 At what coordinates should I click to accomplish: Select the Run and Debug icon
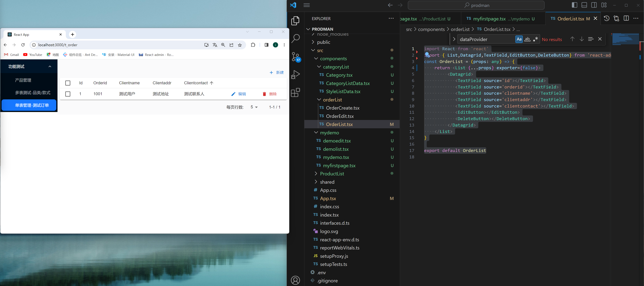pyautogui.click(x=295, y=74)
